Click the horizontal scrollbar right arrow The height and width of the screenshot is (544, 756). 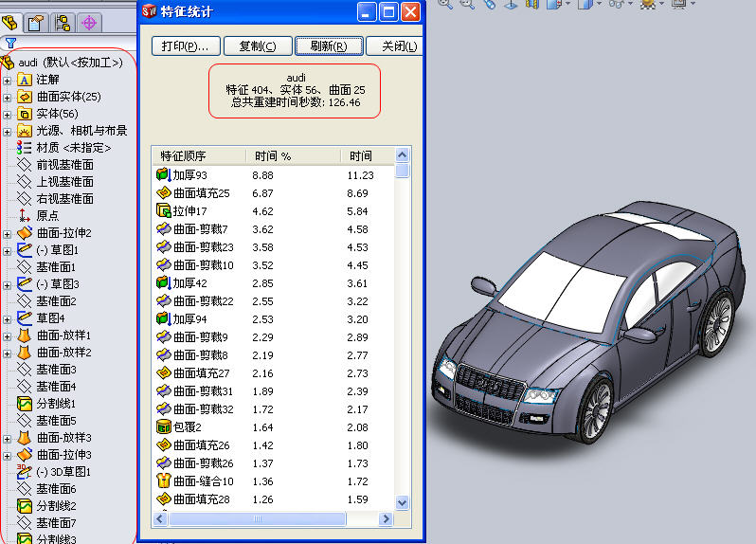click(386, 519)
